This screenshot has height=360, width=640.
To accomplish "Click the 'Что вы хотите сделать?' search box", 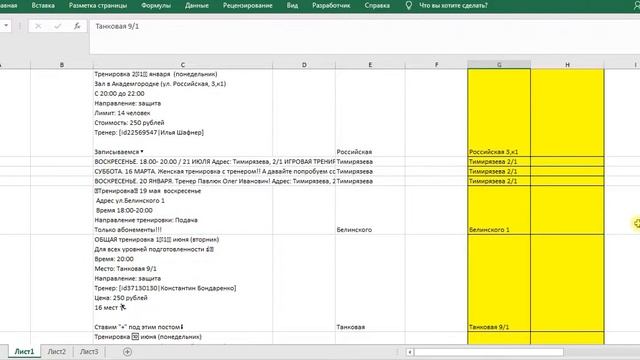I will tap(453, 6).
